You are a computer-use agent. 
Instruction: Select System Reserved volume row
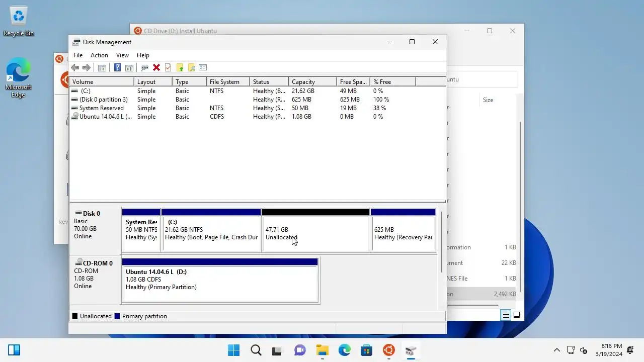click(257, 108)
